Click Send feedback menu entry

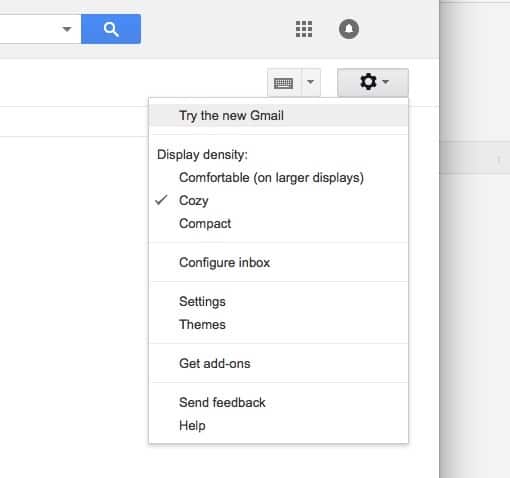click(279, 403)
